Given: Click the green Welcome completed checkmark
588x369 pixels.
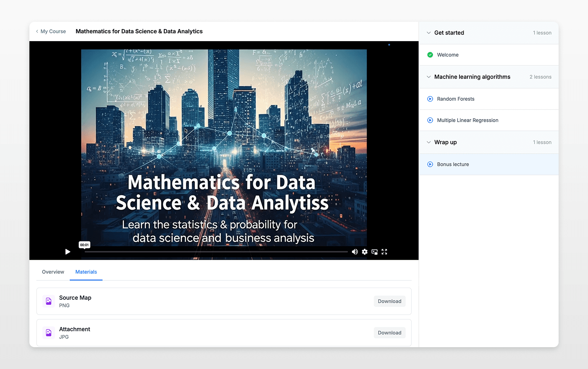Looking at the screenshot, I should point(430,55).
